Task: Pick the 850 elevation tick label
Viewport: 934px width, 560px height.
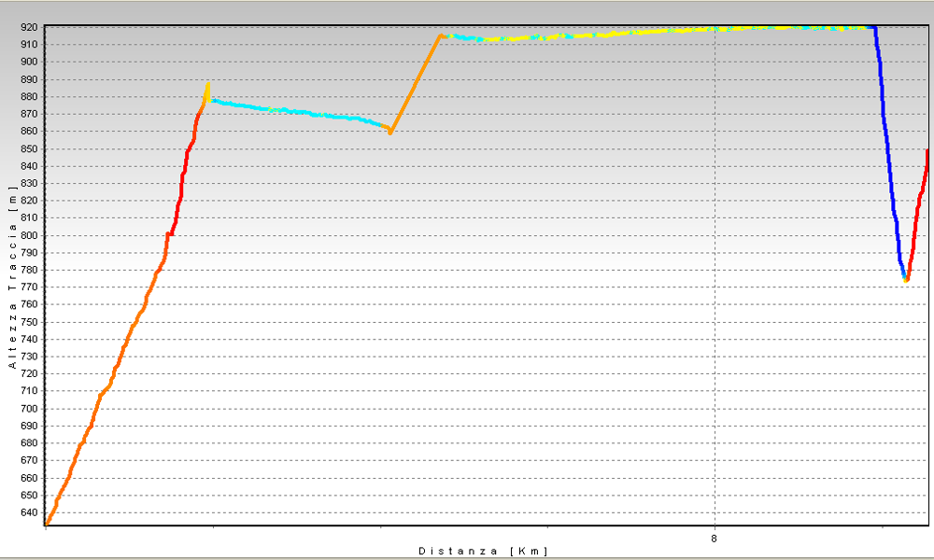Action: pos(26,148)
